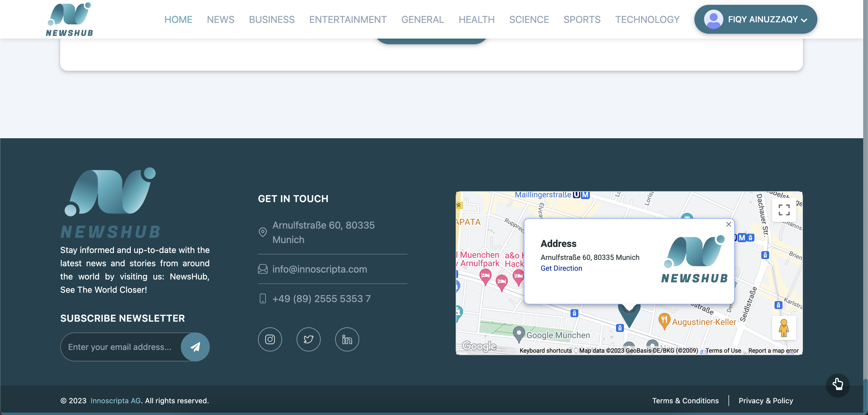Click the Get Direction link on map
Screen dimensions: 868x415
coord(561,268)
